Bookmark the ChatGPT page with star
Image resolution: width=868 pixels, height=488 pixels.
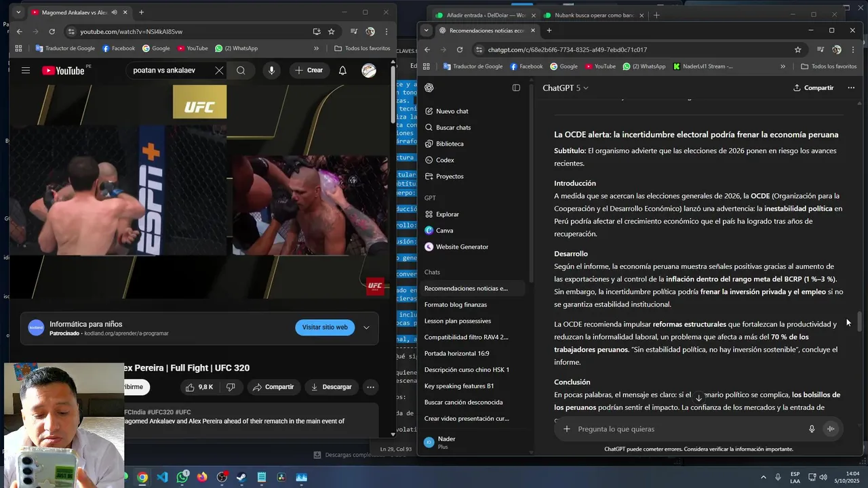click(797, 49)
